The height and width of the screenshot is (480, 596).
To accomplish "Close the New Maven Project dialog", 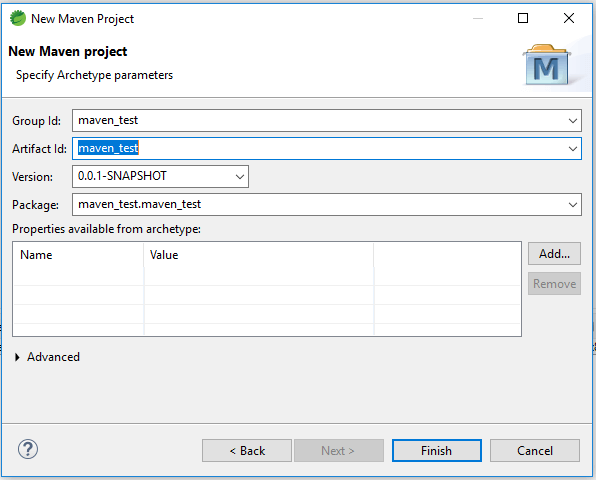I will pos(569,18).
